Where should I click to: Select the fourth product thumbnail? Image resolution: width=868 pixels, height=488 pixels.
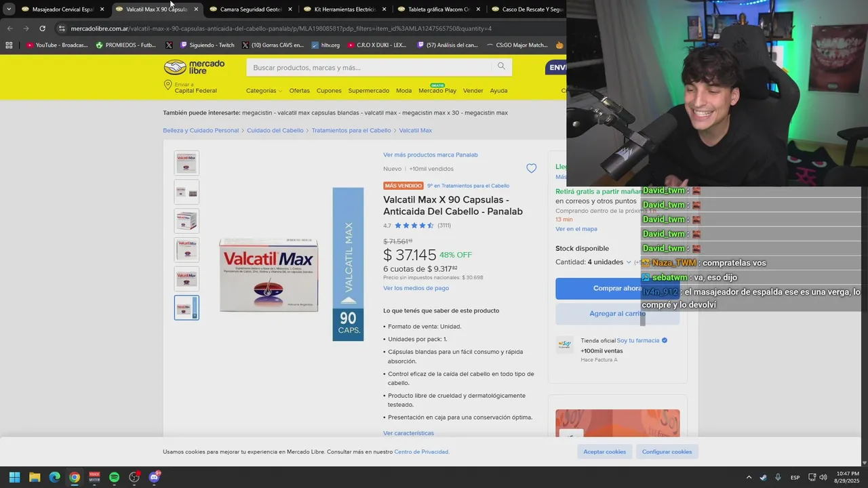pyautogui.click(x=186, y=250)
